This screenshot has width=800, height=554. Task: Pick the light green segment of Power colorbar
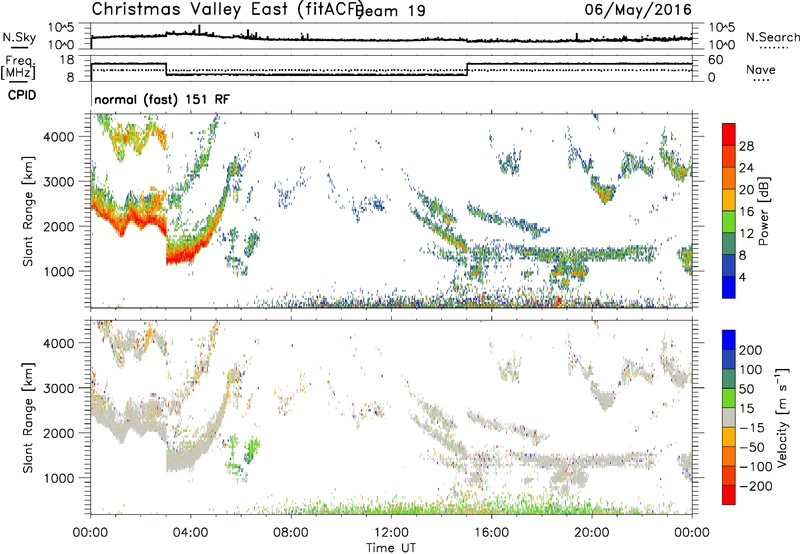click(x=729, y=222)
